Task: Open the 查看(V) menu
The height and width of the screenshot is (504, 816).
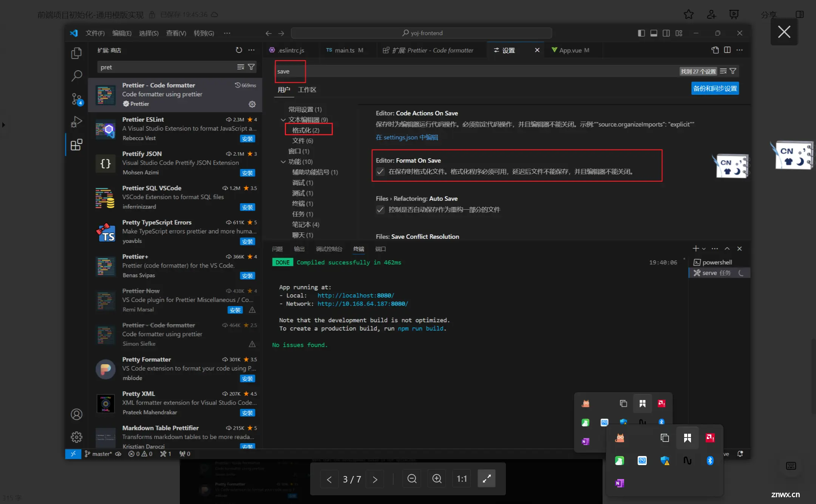Action: pyautogui.click(x=176, y=33)
